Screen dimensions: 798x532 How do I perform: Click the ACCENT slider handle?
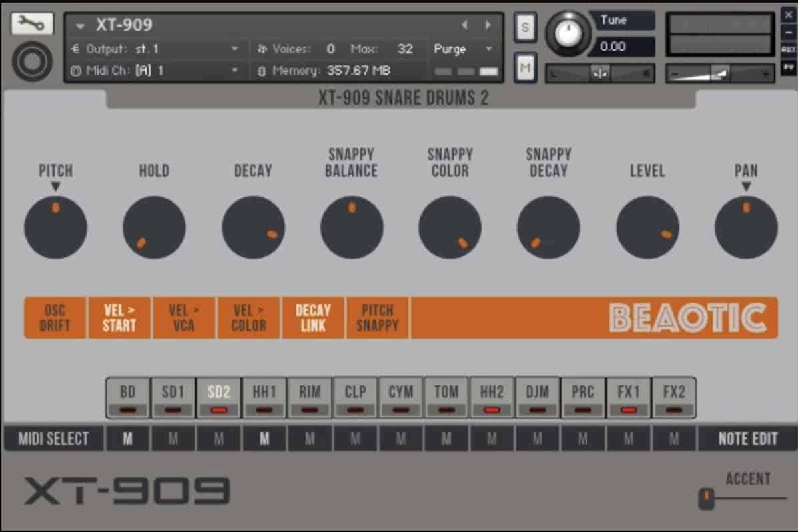(x=707, y=499)
